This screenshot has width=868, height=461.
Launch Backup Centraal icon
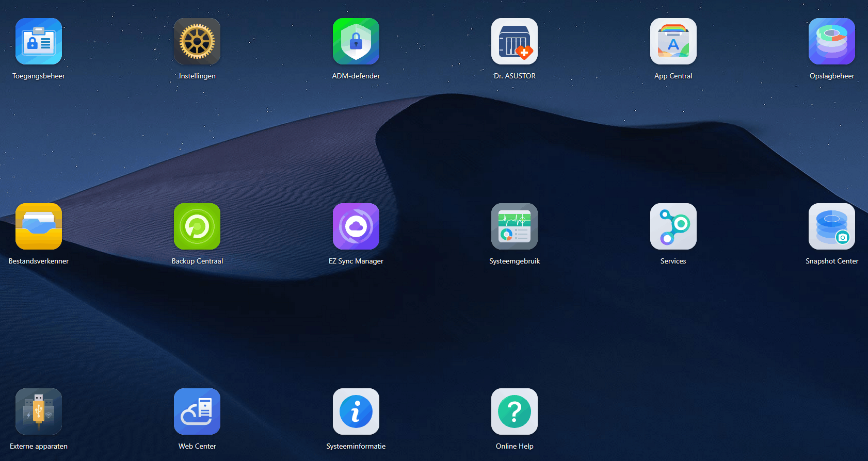coord(197,226)
